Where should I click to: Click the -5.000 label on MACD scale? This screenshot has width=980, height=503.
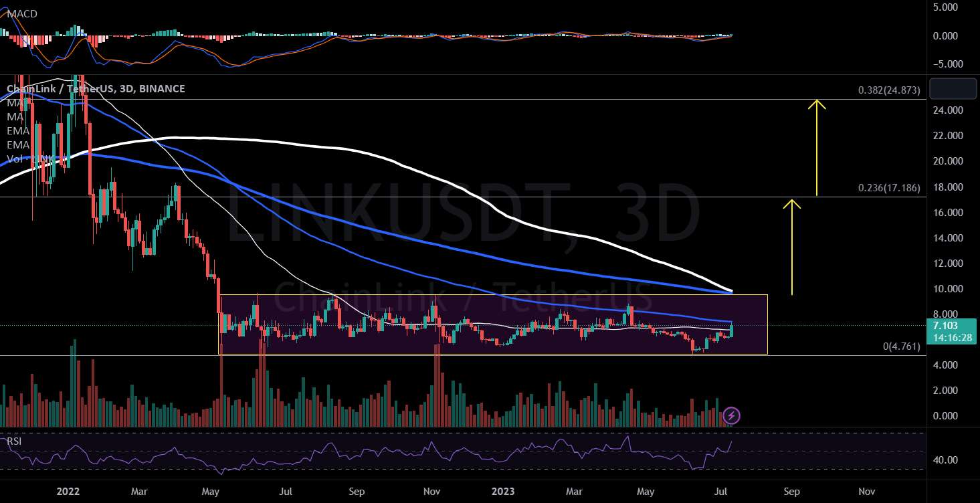[x=947, y=64]
